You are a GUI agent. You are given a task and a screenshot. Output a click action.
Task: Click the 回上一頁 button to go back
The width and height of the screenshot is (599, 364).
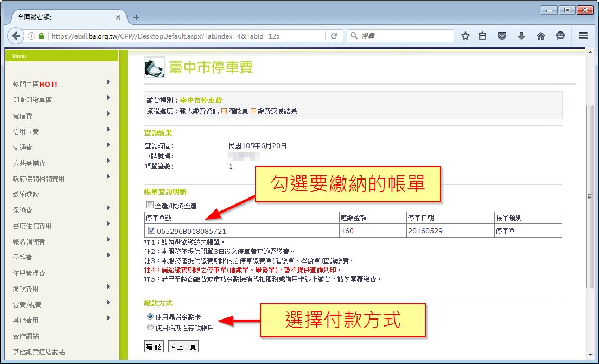pos(184,346)
